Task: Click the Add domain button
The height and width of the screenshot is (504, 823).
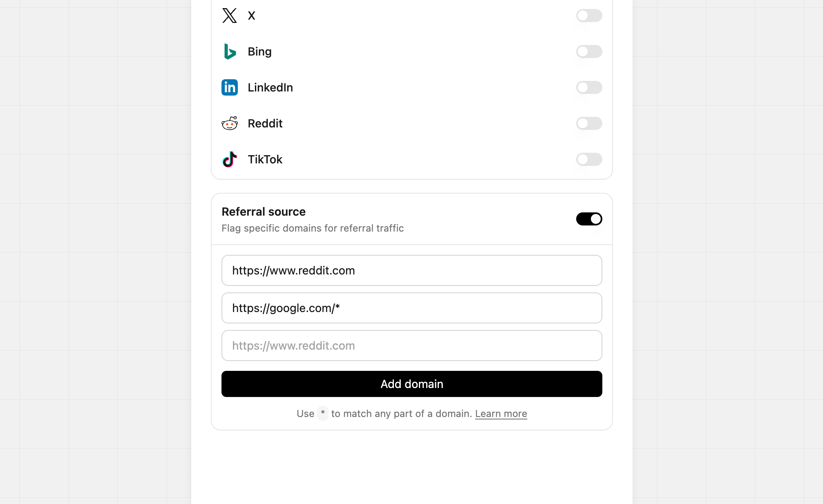Action: tap(411, 384)
